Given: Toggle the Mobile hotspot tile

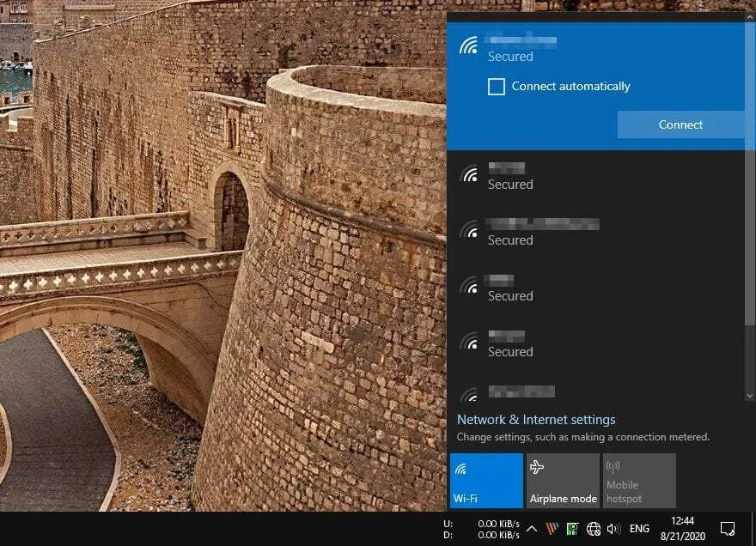Looking at the screenshot, I should [639, 481].
